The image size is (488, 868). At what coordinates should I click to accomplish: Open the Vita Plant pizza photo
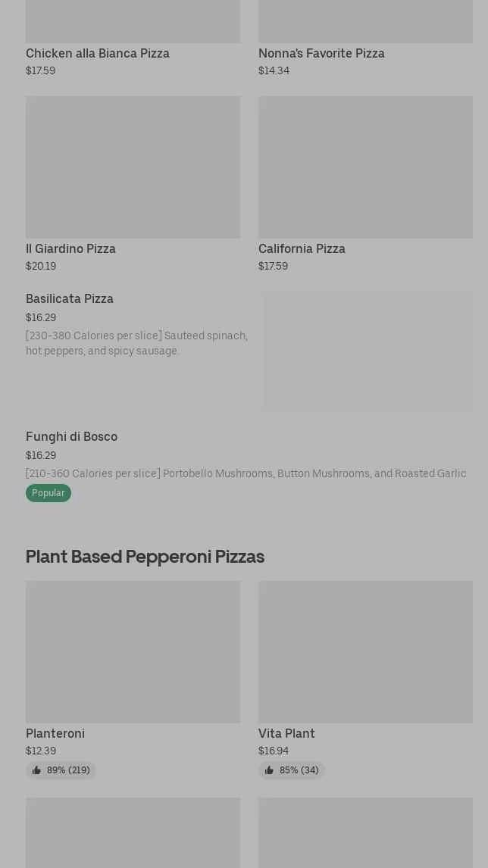[365, 652]
